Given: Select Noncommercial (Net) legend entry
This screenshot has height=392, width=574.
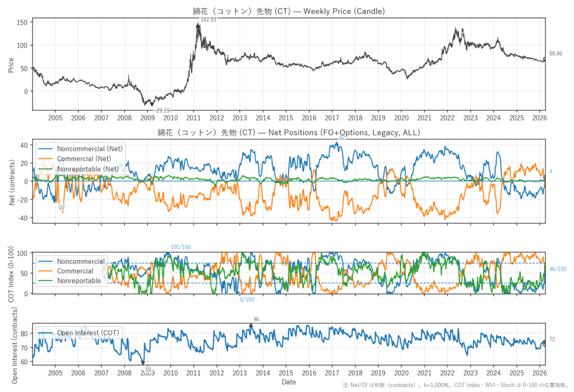Looking at the screenshot, I should click(x=90, y=148).
